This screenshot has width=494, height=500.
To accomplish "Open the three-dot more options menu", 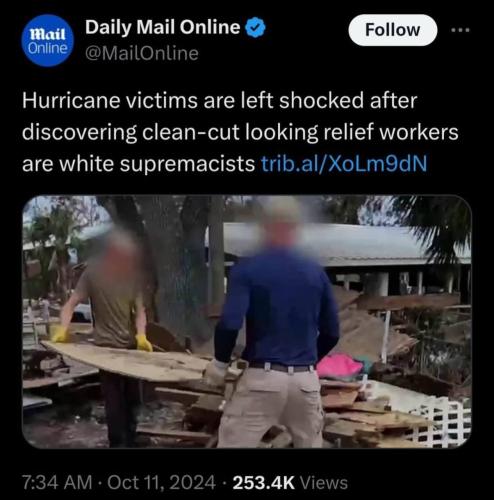I will 460,30.
